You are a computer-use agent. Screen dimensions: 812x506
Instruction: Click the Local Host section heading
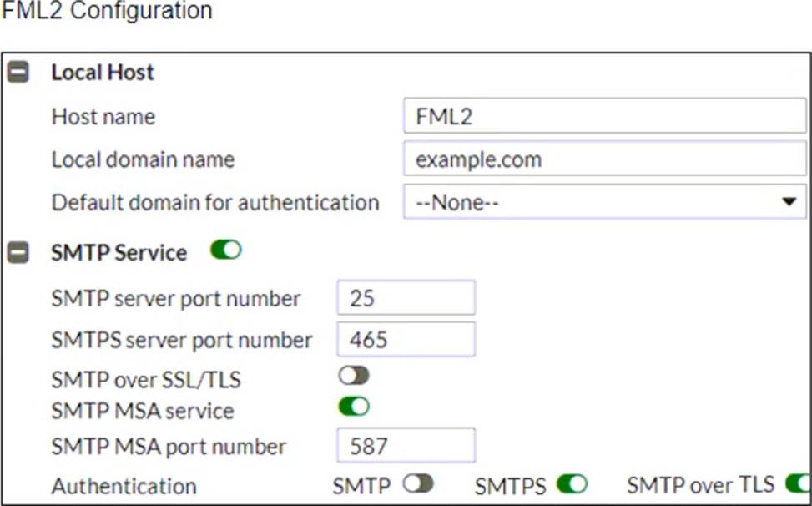click(103, 72)
